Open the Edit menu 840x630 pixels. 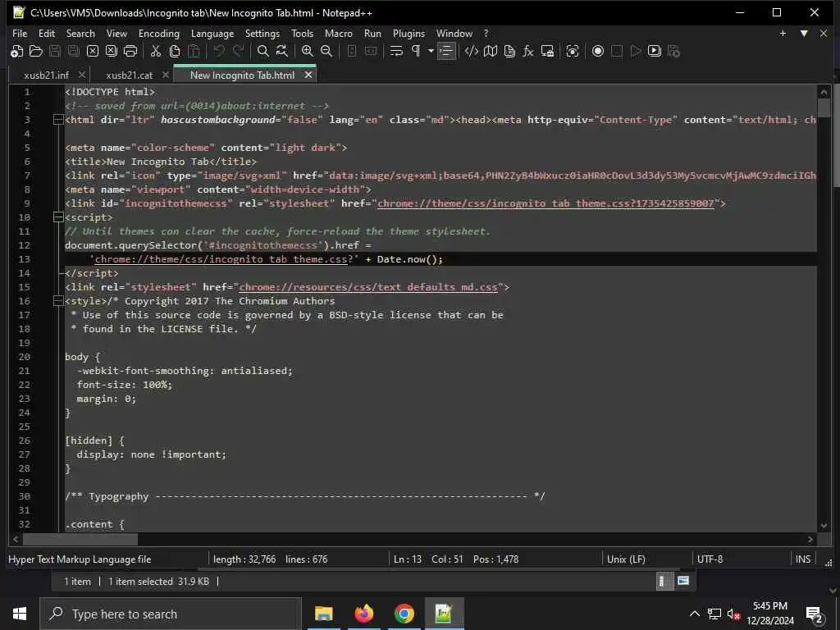47,34
